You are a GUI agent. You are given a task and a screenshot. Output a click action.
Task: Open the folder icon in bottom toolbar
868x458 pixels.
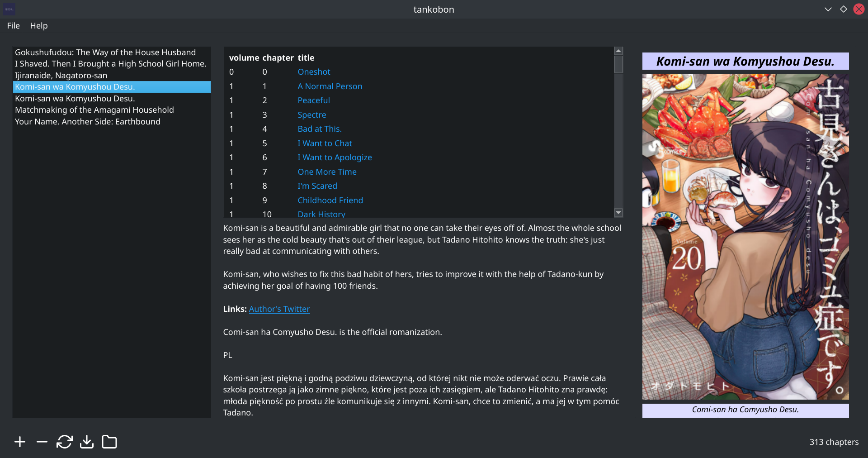(x=109, y=442)
